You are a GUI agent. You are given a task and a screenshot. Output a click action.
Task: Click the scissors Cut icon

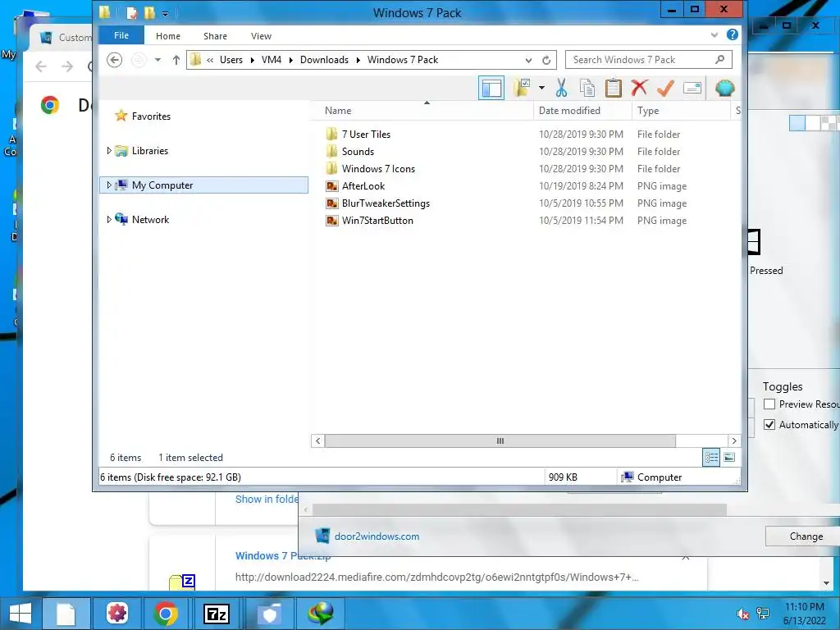click(561, 88)
